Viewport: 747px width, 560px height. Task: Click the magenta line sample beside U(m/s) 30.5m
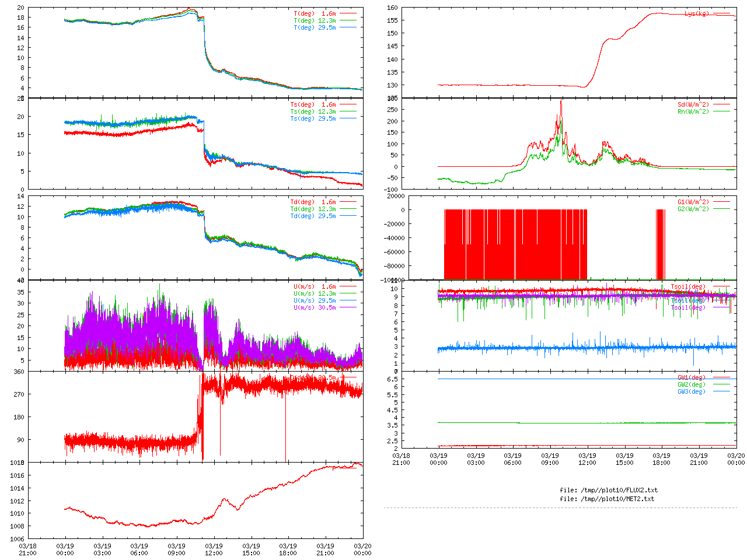pyautogui.click(x=347, y=307)
